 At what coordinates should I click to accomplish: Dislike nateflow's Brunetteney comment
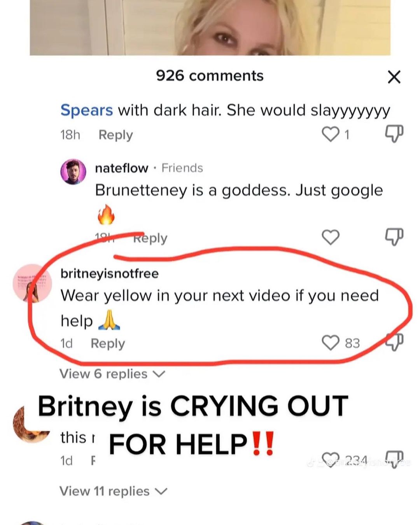[x=394, y=237]
